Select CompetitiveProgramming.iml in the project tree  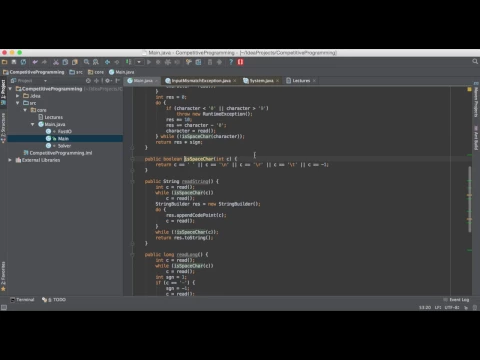click(x=58, y=153)
